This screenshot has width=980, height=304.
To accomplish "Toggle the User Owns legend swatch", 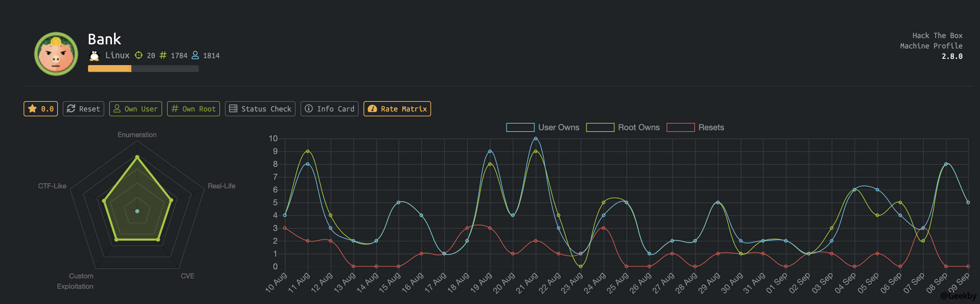I will (x=520, y=127).
